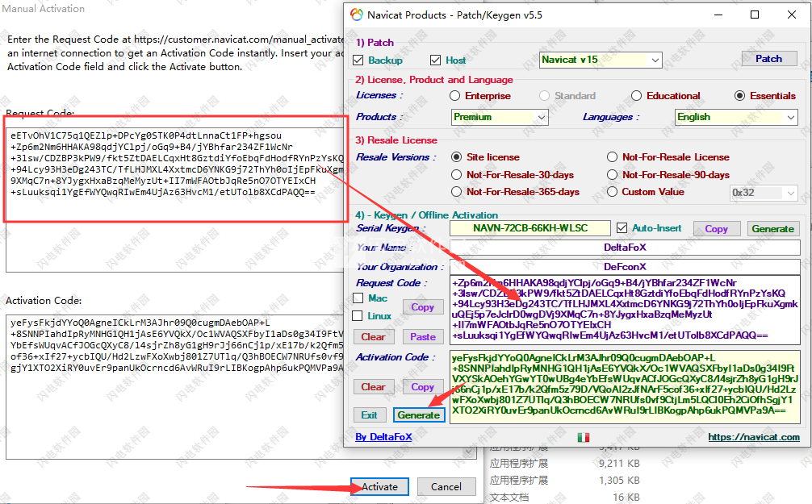This screenshot has width=812, height=504.
Task: Open the Languages dropdown showing English
Action: [736, 117]
